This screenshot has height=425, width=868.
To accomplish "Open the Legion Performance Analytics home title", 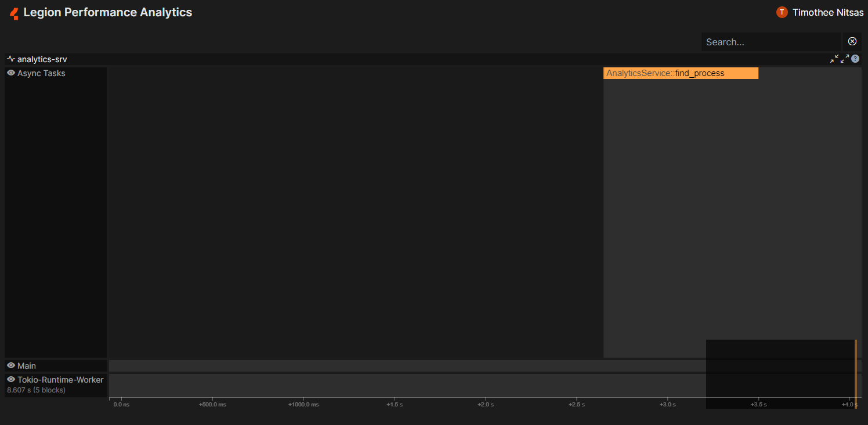I will coord(108,12).
